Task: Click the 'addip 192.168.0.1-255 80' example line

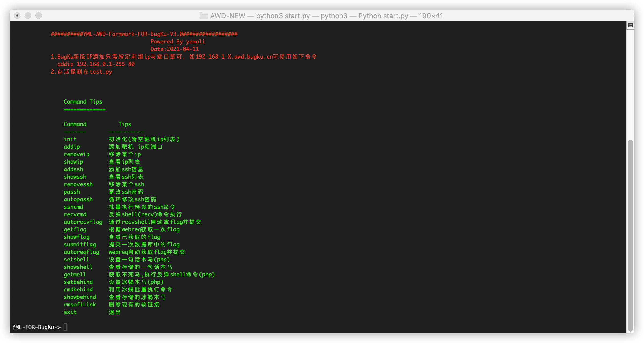Action: pyautogui.click(x=96, y=64)
